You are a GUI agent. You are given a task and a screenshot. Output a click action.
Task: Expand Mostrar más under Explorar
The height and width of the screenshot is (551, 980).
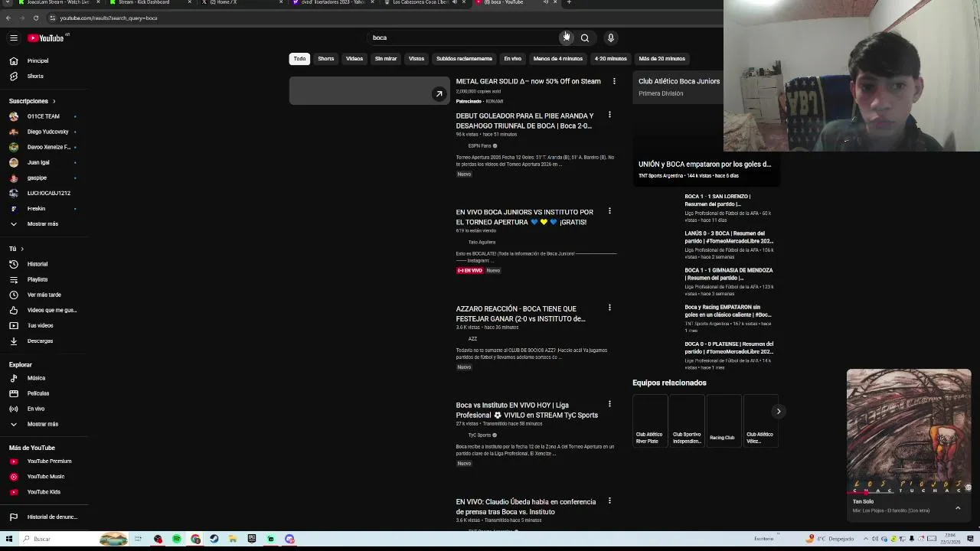(44, 424)
